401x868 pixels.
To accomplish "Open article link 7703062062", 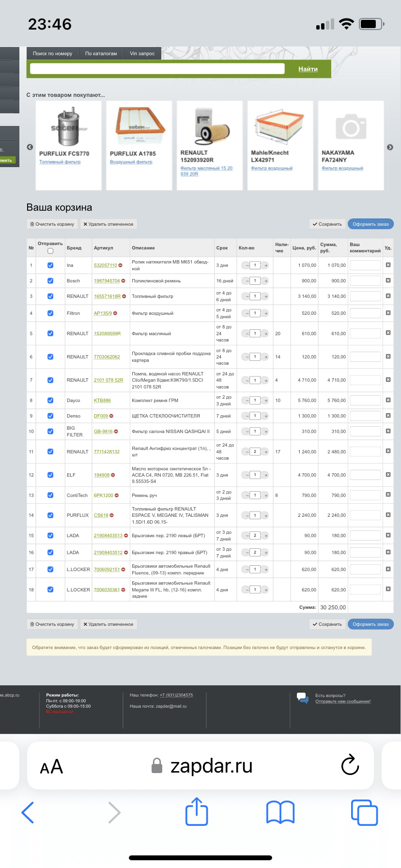I will click(x=107, y=357).
